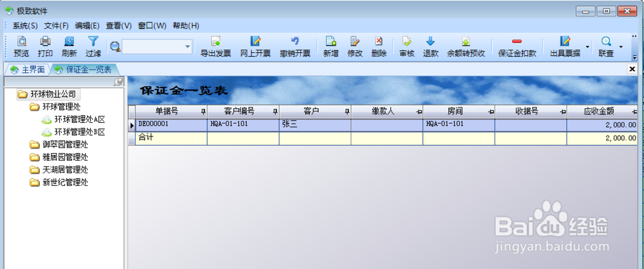Viewport: 644px width, 269px height.
Task: Open the 出具票据 dropdown arrow
Action: click(587, 46)
